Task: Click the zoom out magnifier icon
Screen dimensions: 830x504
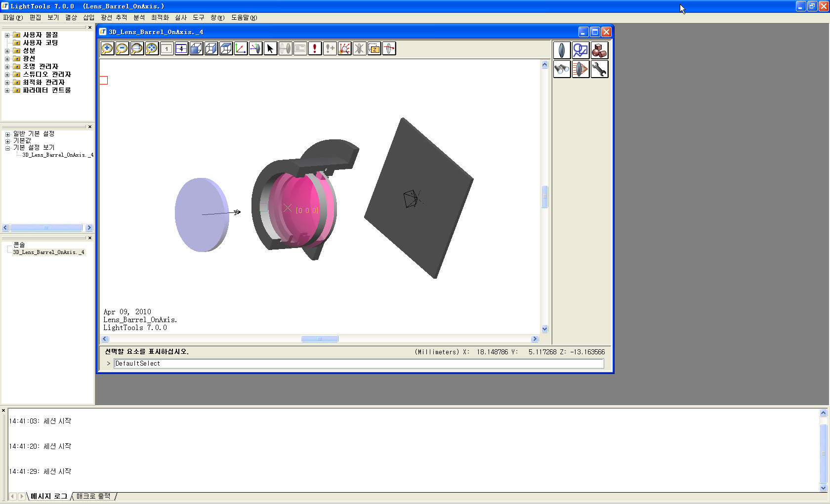Action: click(x=122, y=48)
